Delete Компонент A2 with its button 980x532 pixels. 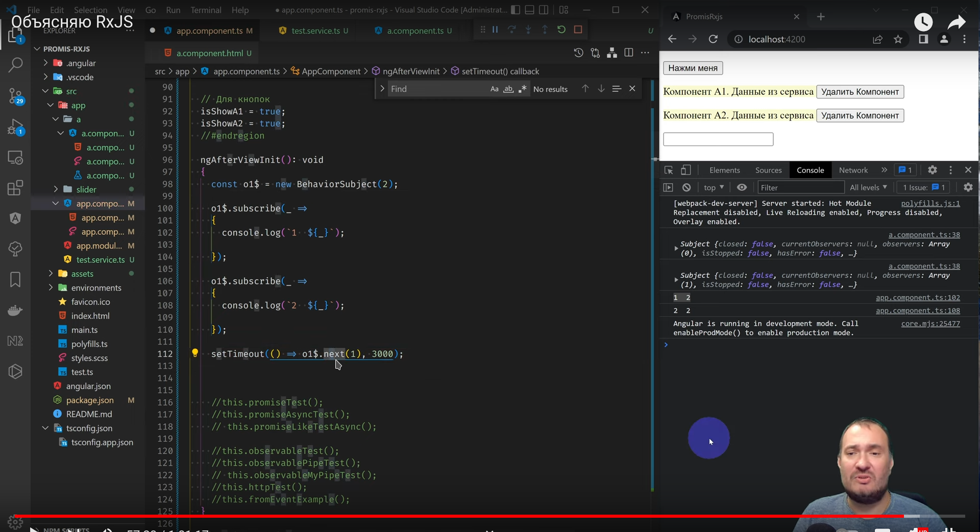860,115
